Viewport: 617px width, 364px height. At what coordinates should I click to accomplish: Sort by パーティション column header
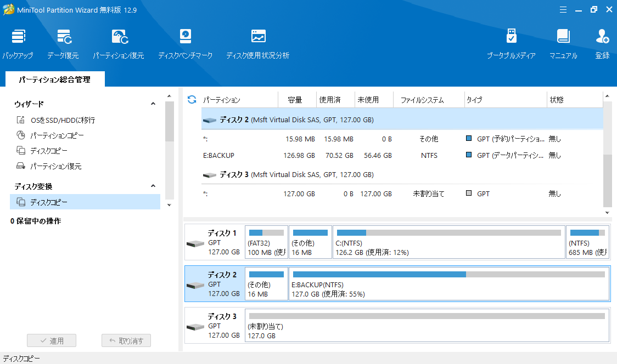coord(239,100)
